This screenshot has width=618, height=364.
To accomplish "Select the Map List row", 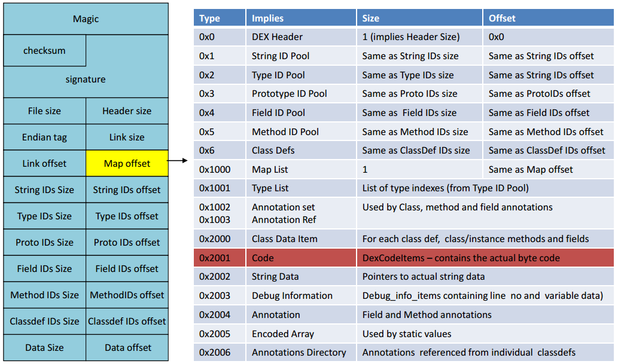I will pos(404,169).
